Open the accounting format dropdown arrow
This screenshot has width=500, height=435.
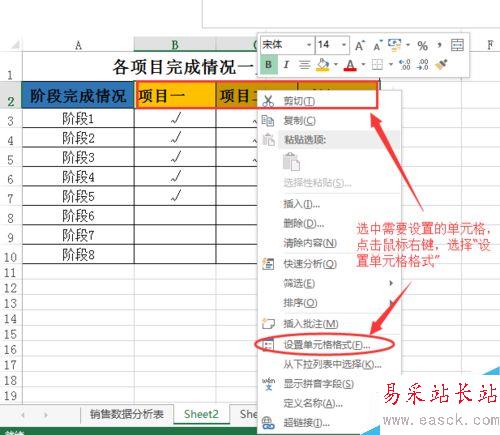407,45
